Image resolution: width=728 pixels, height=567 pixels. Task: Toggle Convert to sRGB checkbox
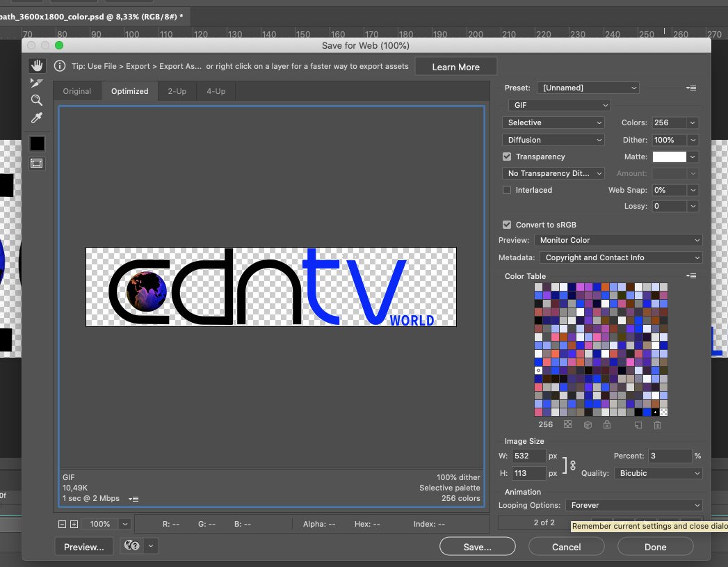coord(507,225)
